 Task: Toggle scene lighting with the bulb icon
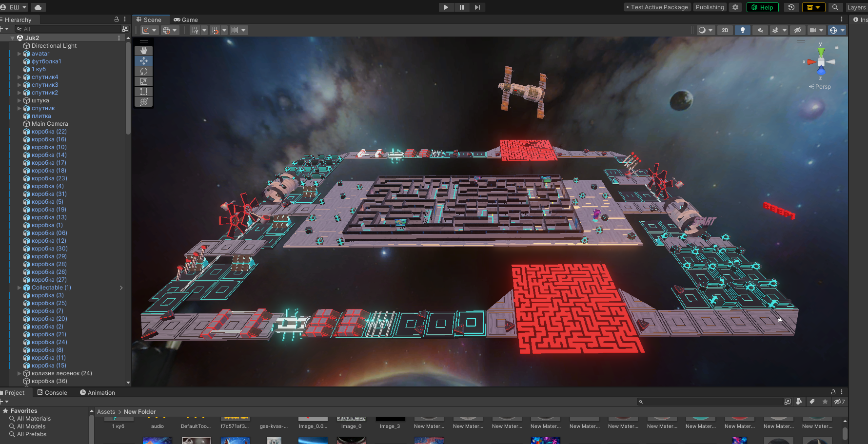(743, 30)
